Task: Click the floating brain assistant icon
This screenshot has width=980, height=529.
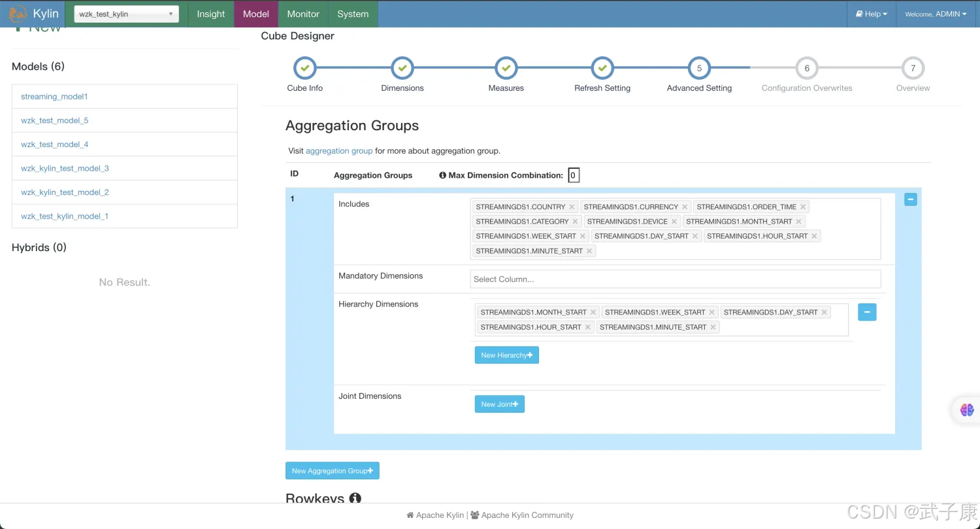Action: click(x=966, y=410)
